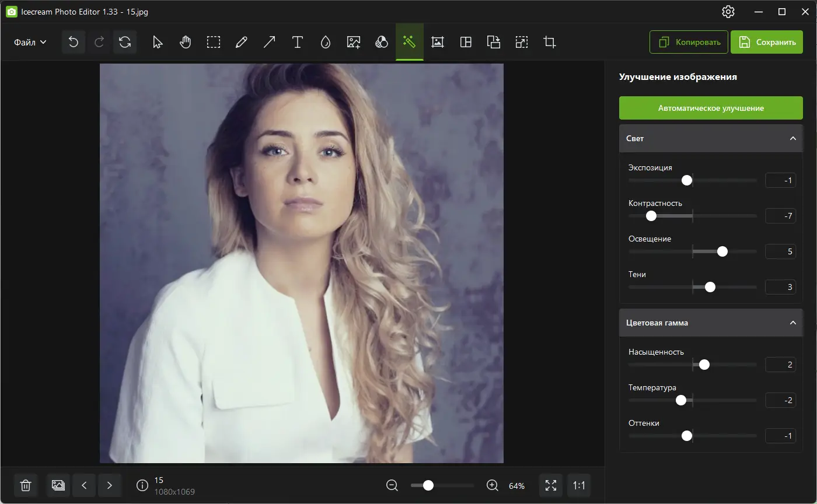The image size is (817, 504).
Task: Collapse the Цветовая гамма section
Action: pyautogui.click(x=792, y=322)
